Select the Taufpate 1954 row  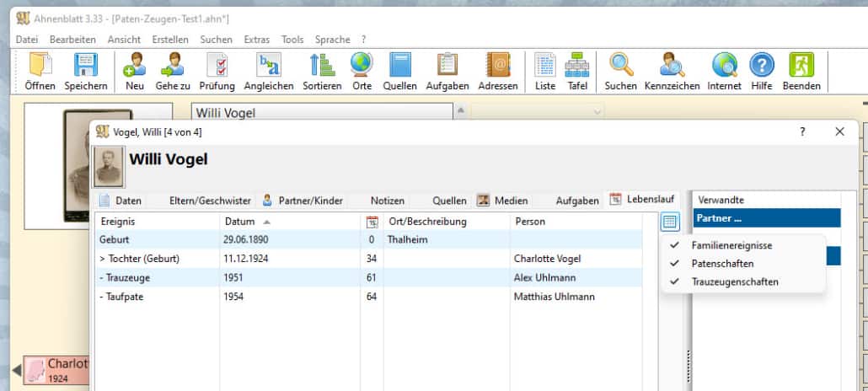point(368,297)
